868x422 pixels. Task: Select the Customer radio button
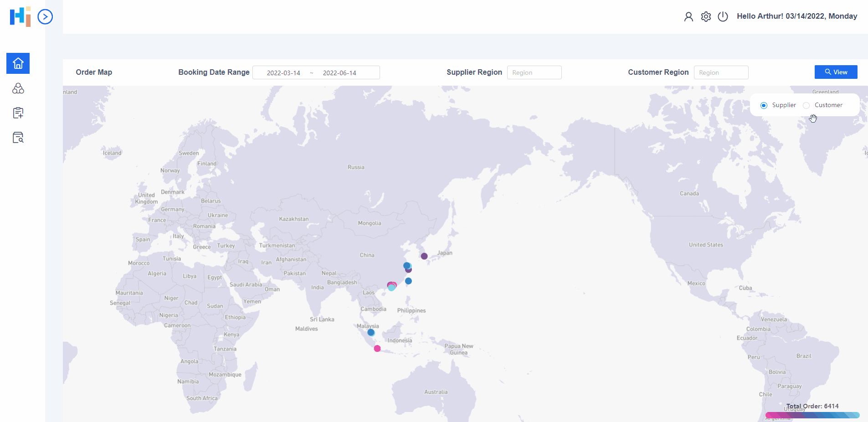tap(806, 106)
